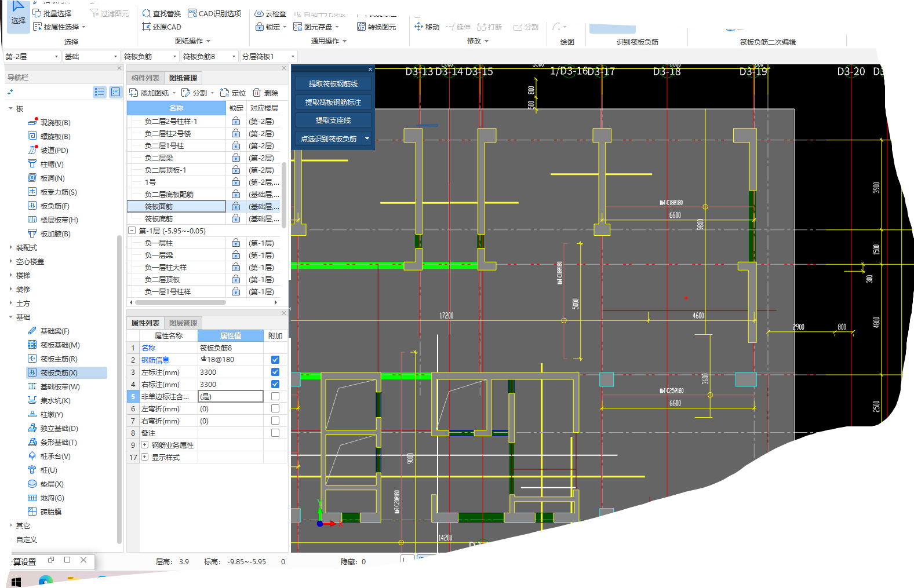The width and height of the screenshot is (914, 588).
Task: Open 点选识别筏板负筋 dropdown arrow
Action: [x=367, y=138]
